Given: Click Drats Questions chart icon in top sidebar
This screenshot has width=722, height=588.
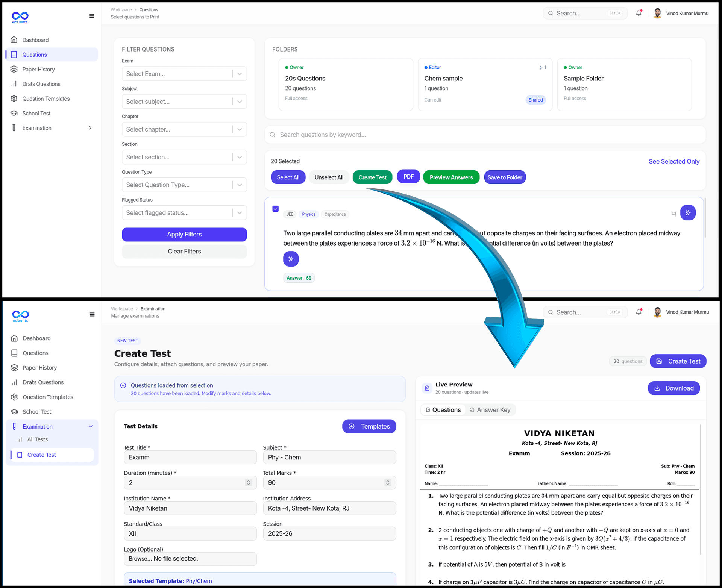Looking at the screenshot, I should (14, 84).
